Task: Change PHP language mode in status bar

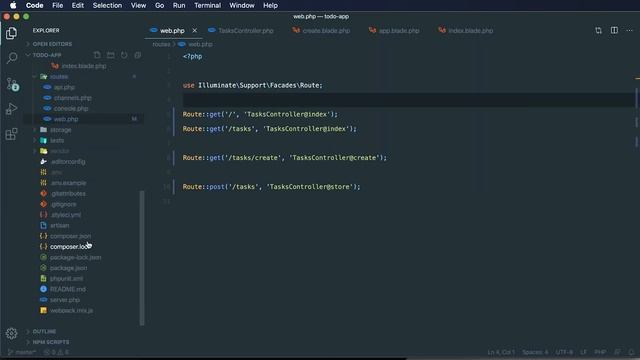Action: pos(600,352)
